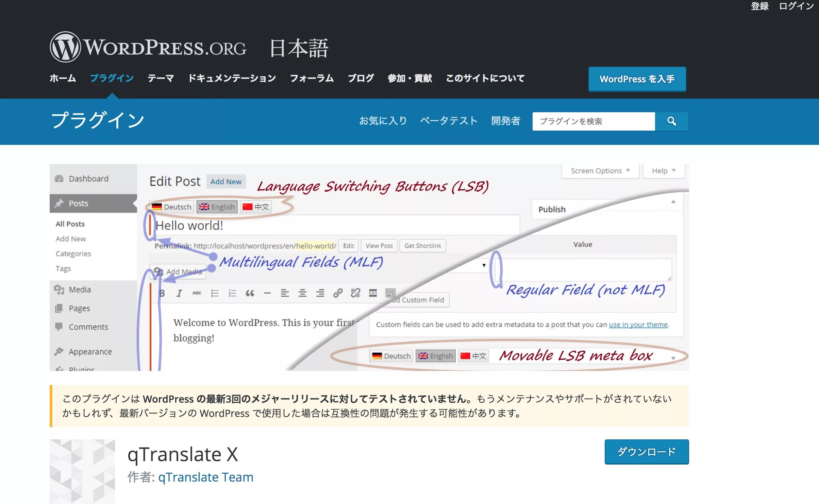Image resolution: width=819 pixels, height=504 pixels.
Task: Collapse the Publish meta box arrow
Action: (673, 202)
